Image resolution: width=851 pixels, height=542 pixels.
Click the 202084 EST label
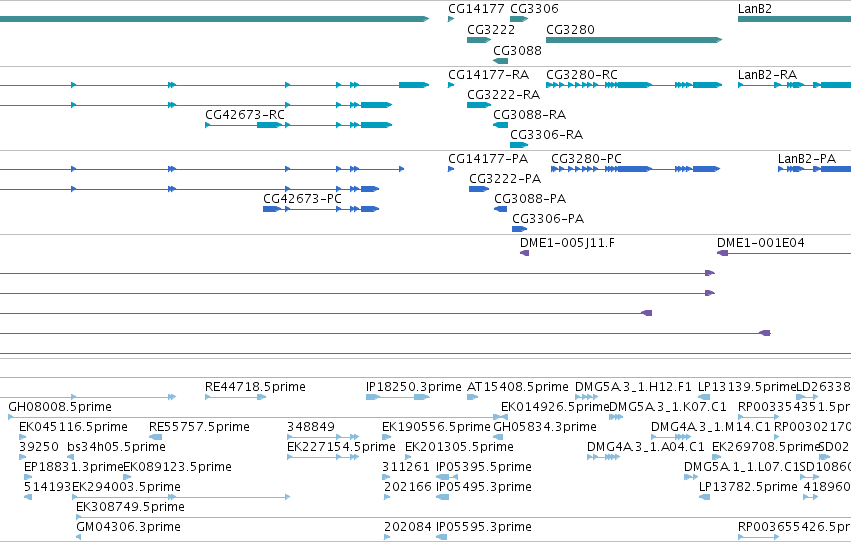(408, 527)
